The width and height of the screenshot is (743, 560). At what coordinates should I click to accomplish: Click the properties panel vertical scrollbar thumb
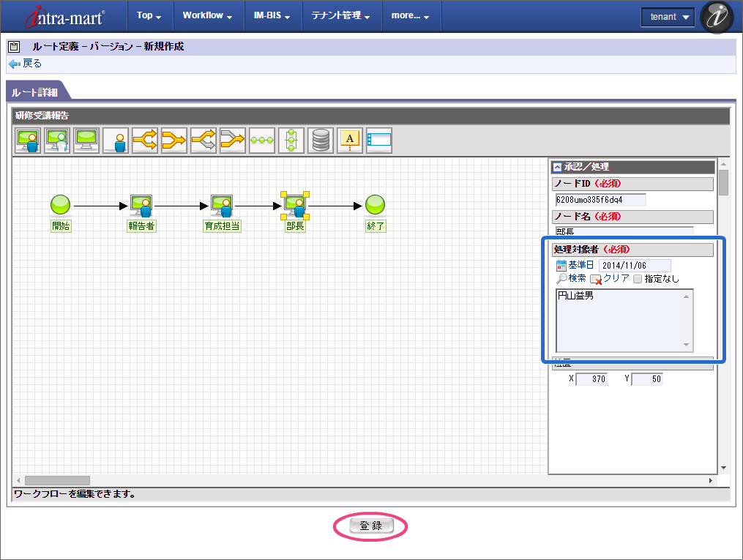[723, 182]
